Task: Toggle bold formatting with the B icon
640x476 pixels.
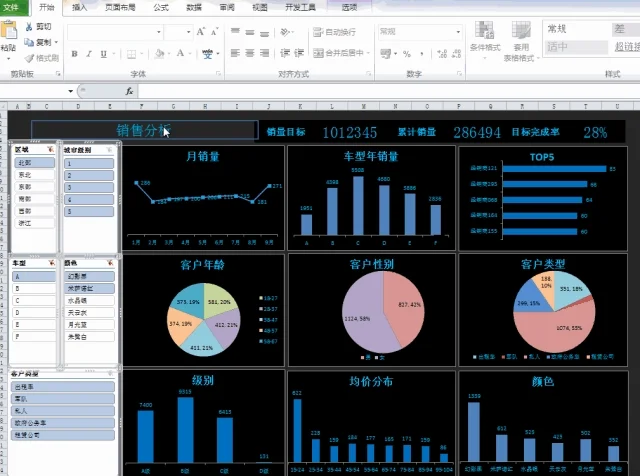Action: tap(74, 53)
